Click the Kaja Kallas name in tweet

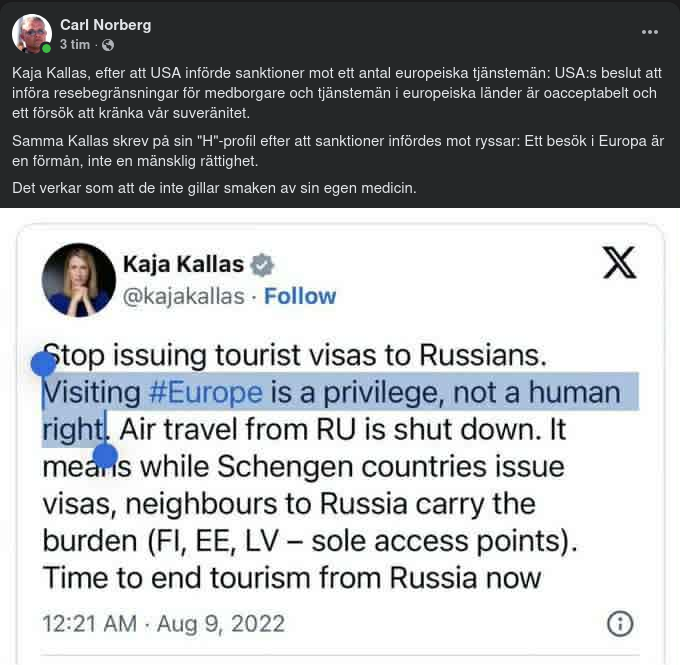click(183, 265)
